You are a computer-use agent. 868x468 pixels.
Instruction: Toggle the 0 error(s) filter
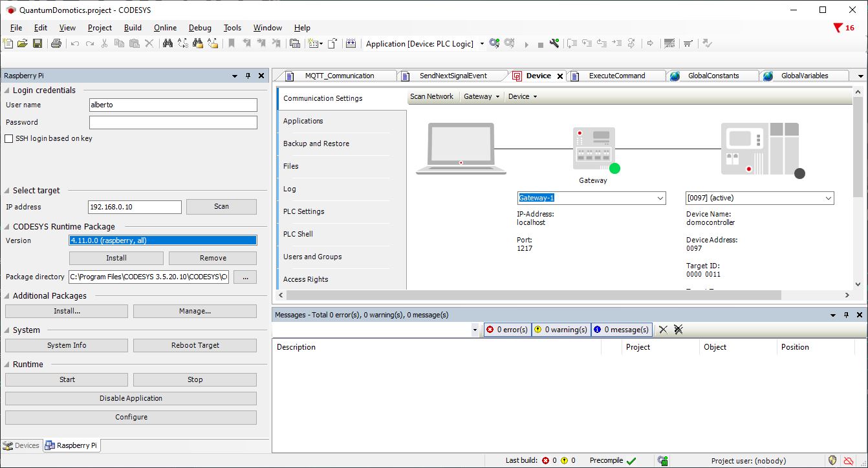tap(506, 329)
